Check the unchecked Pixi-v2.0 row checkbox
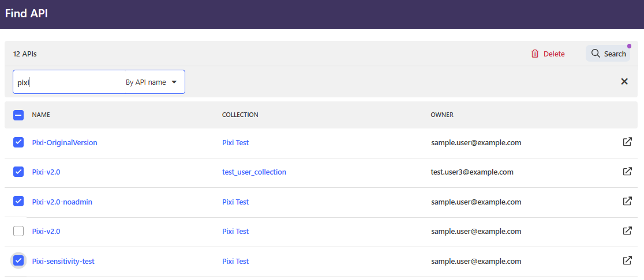The image size is (644, 280). 18,231
